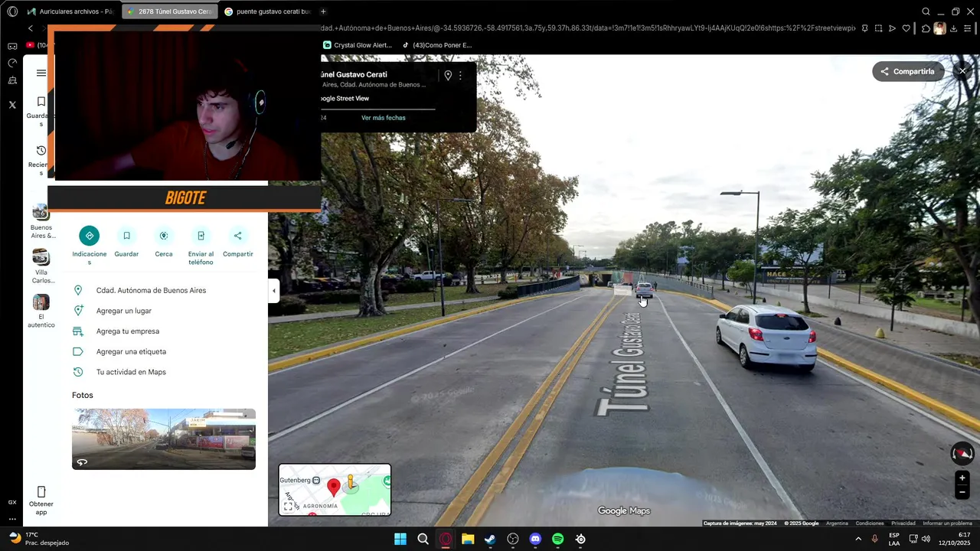Open File Explorer from the taskbar
The image size is (980, 551).
(x=468, y=539)
